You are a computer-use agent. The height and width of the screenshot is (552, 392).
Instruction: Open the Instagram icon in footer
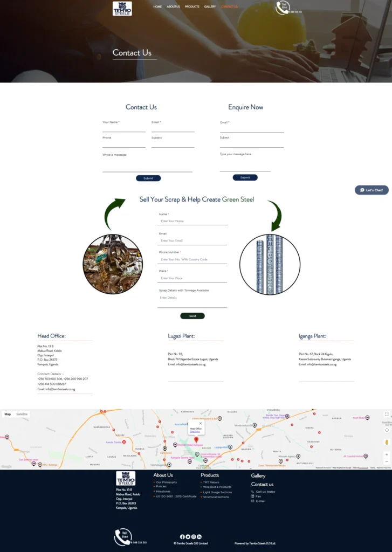click(x=194, y=537)
